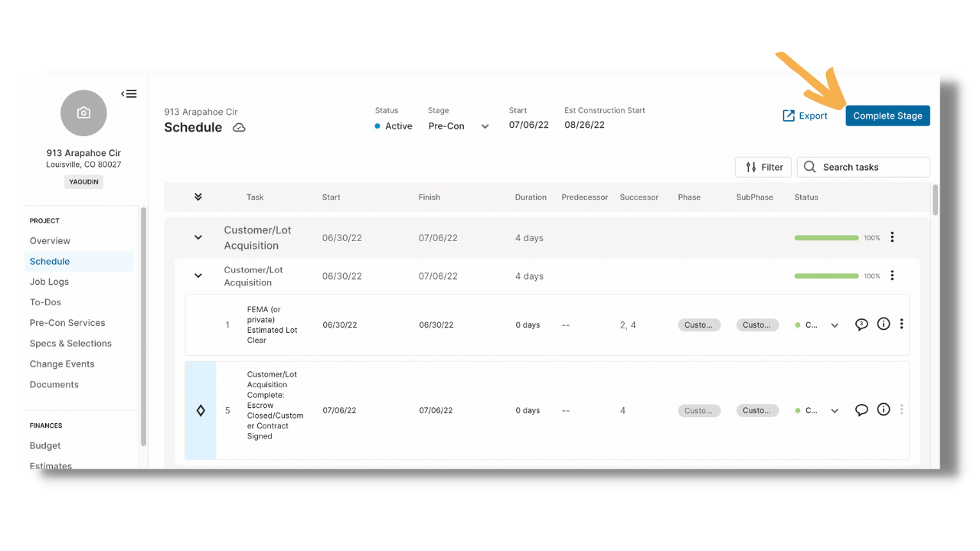Click the YAGUDIN tag badge
980x551 pixels.
tap(83, 182)
